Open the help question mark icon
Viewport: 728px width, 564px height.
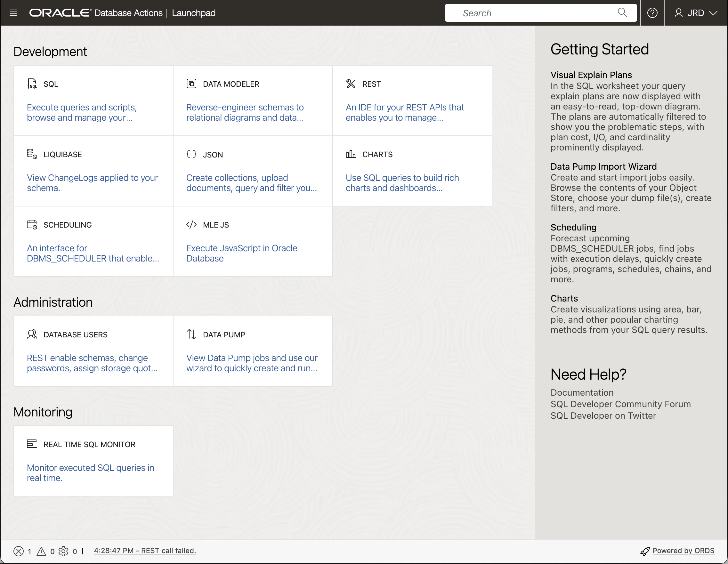click(x=652, y=13)
